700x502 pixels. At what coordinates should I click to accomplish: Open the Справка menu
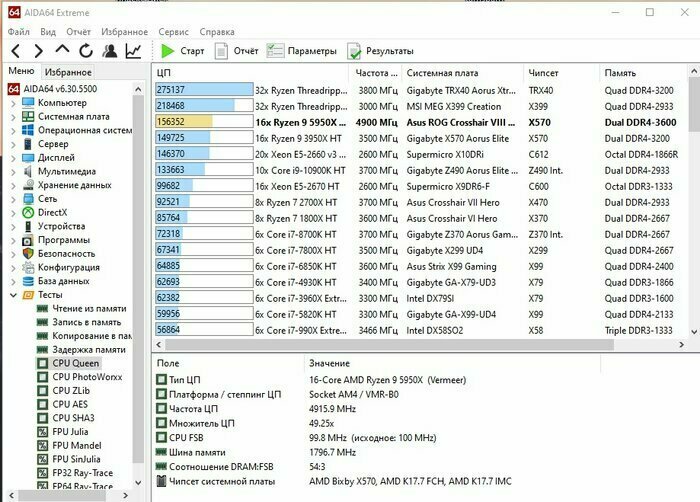click(x=217, y=32)
